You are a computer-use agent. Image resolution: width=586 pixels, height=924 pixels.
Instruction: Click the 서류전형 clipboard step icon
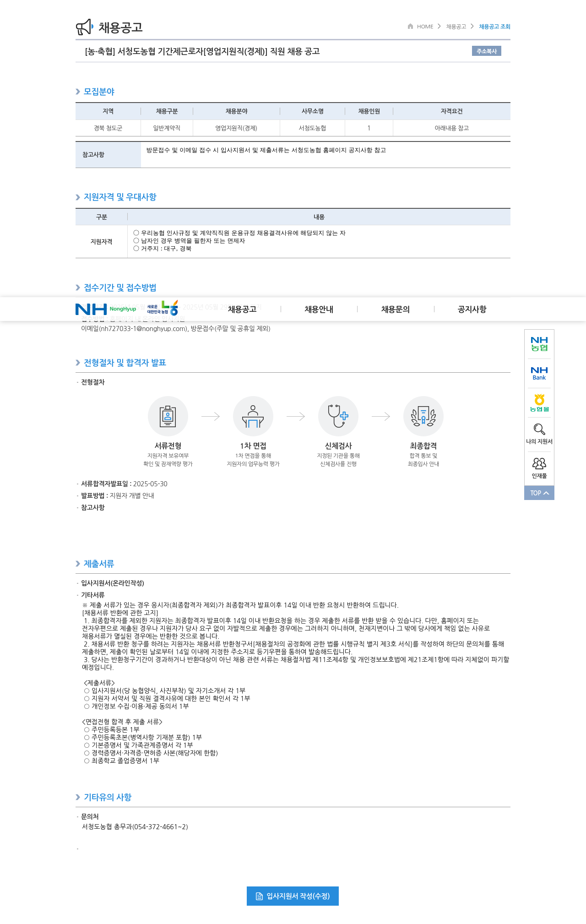click(x=168, y=416)
